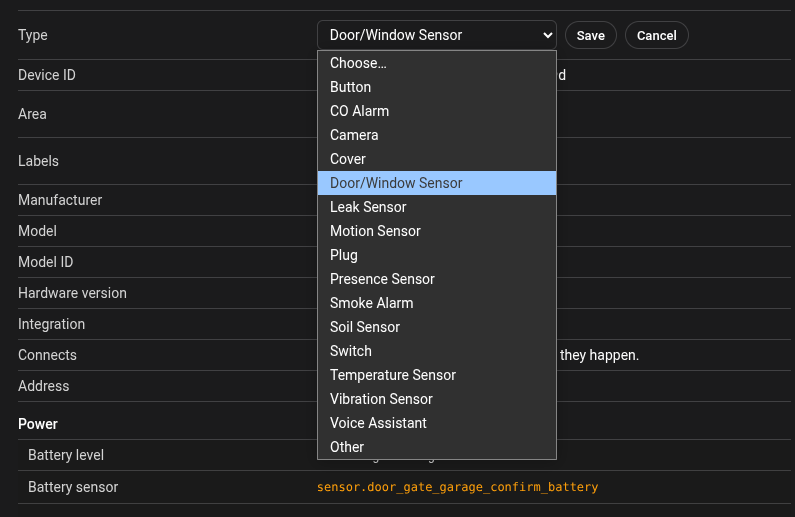Click the Model ID label
Image resolution: width=795 pixels, height=517 pixels.
point(46,262)
